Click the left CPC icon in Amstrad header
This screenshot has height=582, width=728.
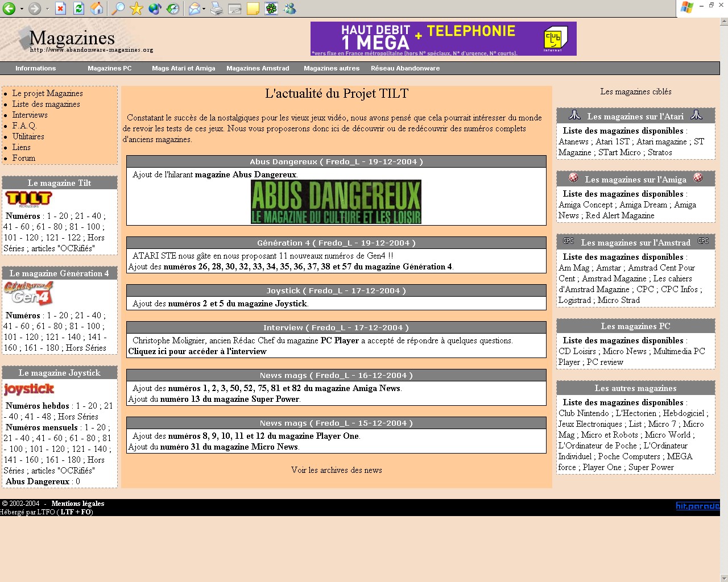coord(568,241)
